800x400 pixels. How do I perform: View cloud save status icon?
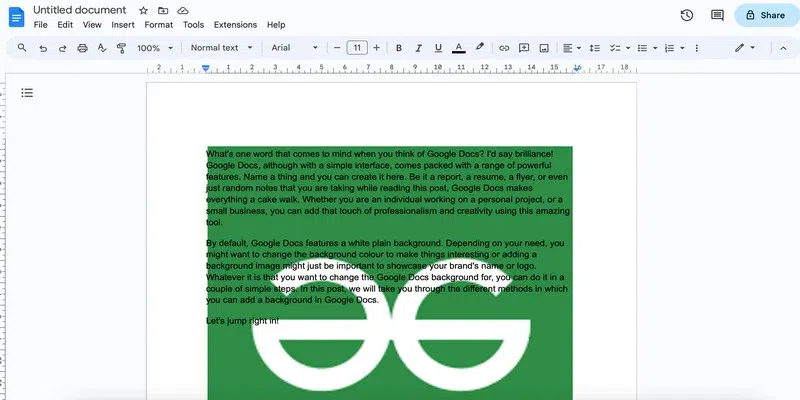pyautogui.click(x=183, y=10)
